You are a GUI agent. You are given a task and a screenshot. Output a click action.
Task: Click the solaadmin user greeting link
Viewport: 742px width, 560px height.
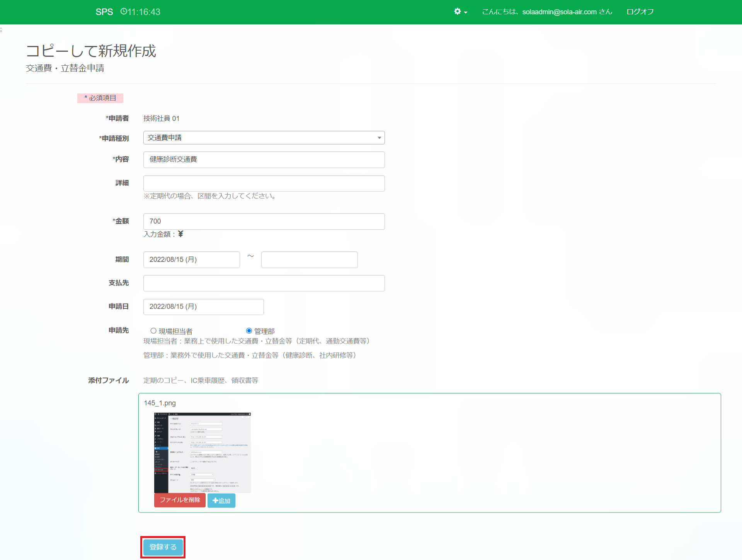pos(547,12)
